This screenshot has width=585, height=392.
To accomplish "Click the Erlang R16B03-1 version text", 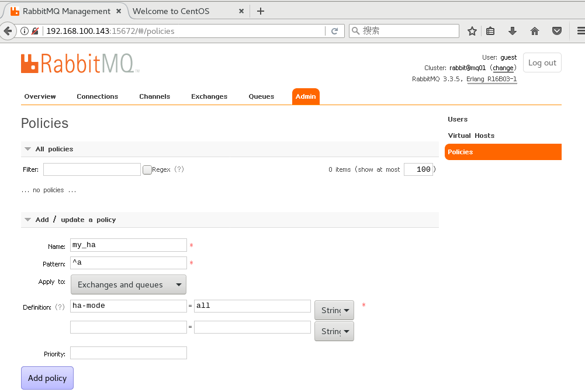I will (491, 79).
